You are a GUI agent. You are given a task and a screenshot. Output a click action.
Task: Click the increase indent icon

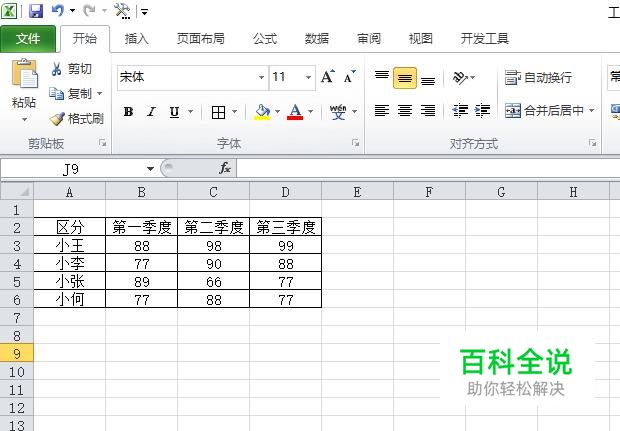(x=482, y=111)
